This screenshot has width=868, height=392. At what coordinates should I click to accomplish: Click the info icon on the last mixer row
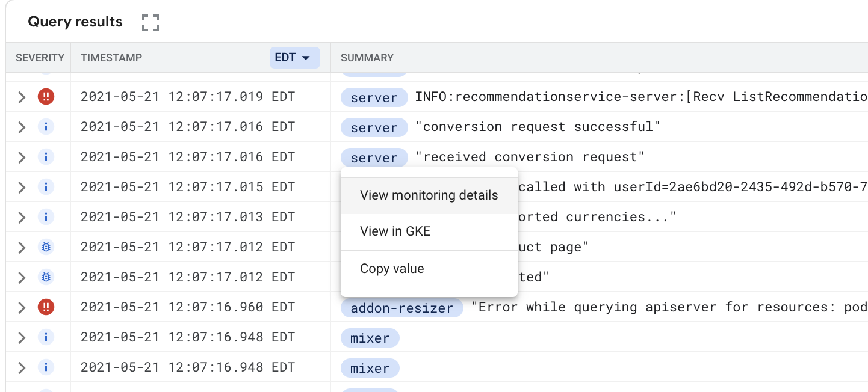click(46, 367)
